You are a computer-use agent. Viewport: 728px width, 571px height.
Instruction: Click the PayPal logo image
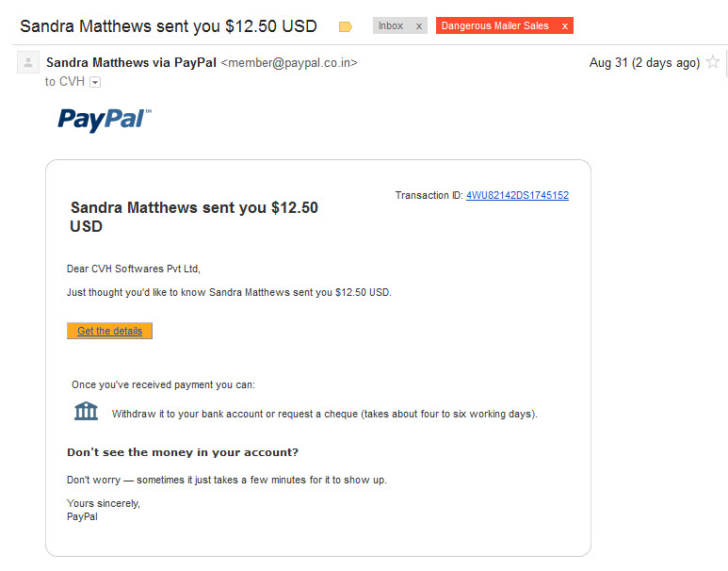point(105,120)
